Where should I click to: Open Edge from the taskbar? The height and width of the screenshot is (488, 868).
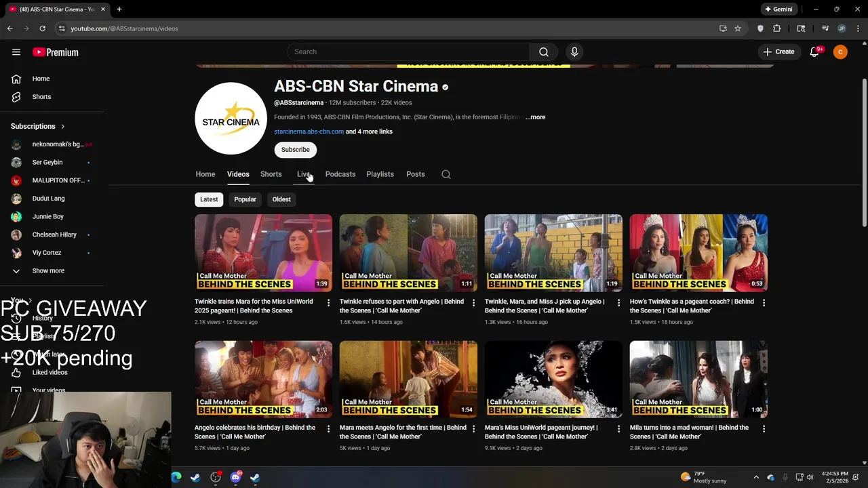point(176,477)
